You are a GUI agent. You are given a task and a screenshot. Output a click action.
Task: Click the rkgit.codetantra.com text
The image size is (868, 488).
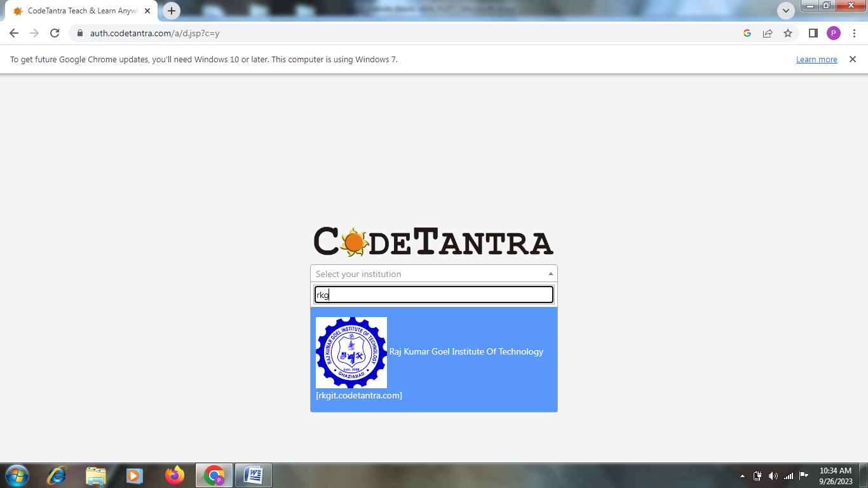tap(359, 395)
